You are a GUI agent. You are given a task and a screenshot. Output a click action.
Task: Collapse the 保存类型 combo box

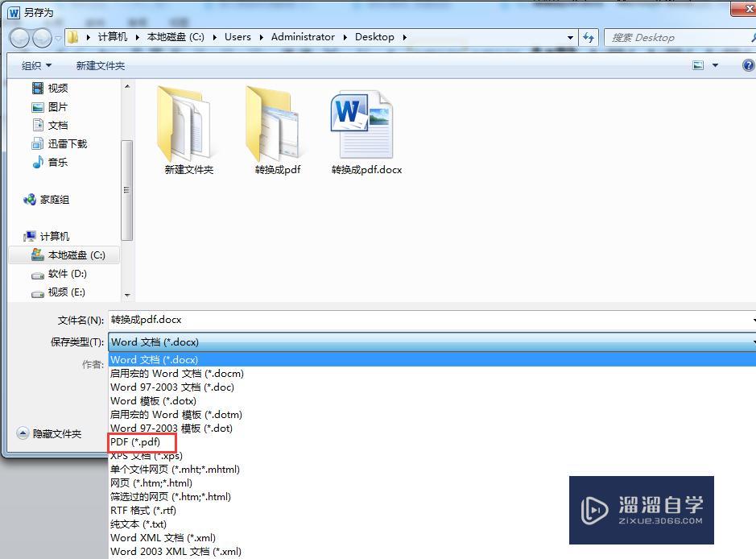click(x=432, y=342)
